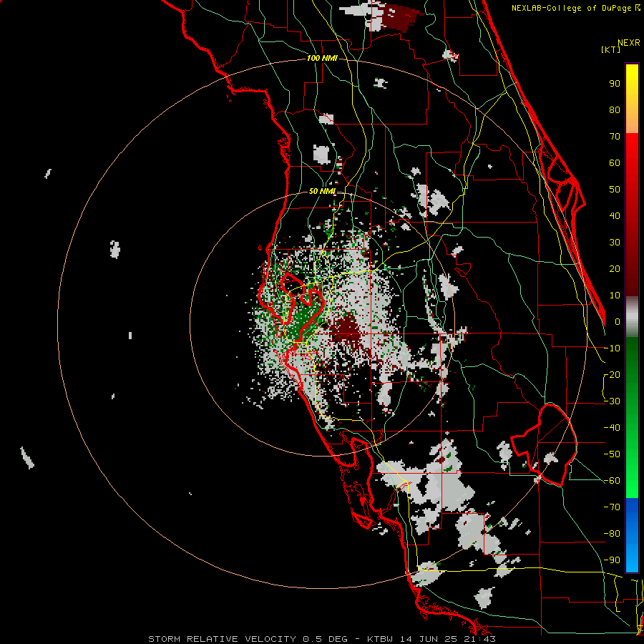Click the -80 value on velocity scale

(x=612, y=534)
